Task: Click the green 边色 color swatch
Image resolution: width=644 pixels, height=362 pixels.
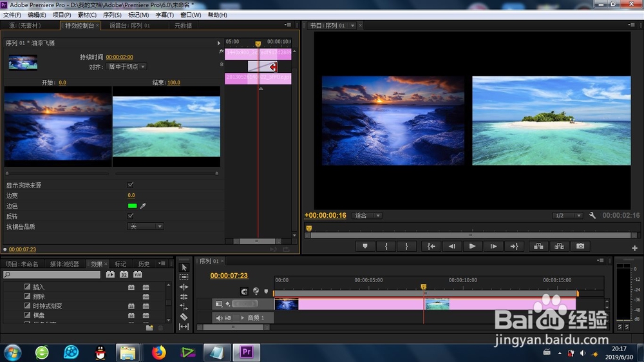Action: pyautogui.click(x=132, y=206)
